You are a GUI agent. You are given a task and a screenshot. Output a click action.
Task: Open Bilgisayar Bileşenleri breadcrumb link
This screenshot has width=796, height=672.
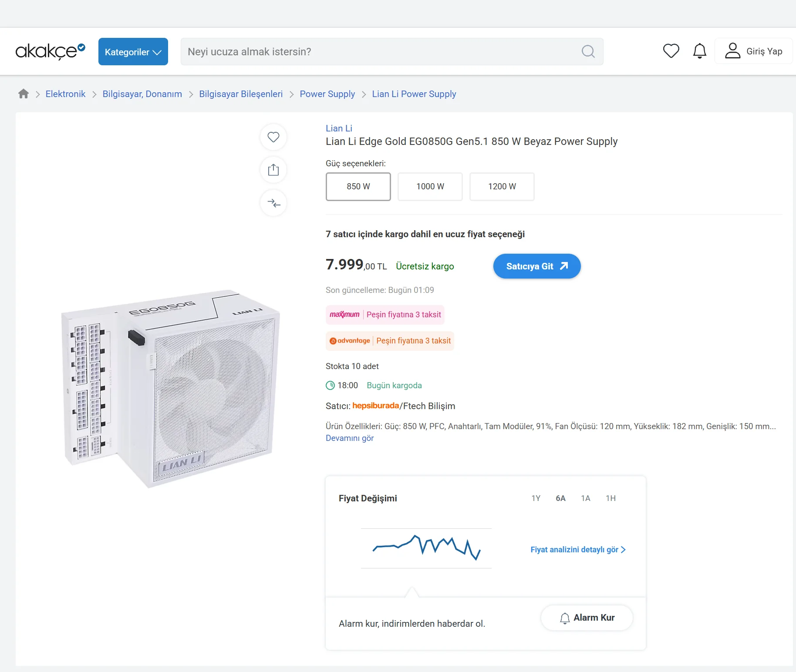pyautogui.click(x=241, y=94)
